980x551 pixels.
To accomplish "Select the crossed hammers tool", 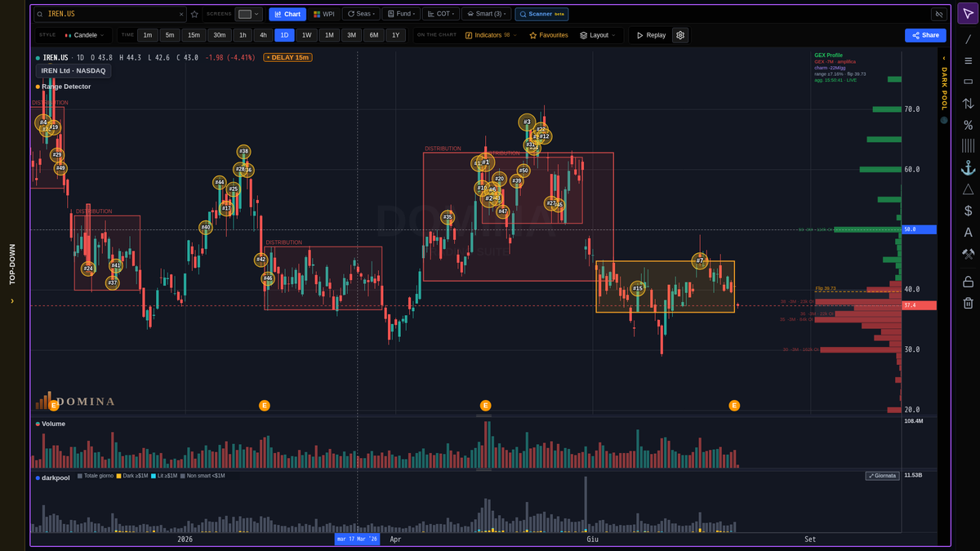I will [968, 254].
